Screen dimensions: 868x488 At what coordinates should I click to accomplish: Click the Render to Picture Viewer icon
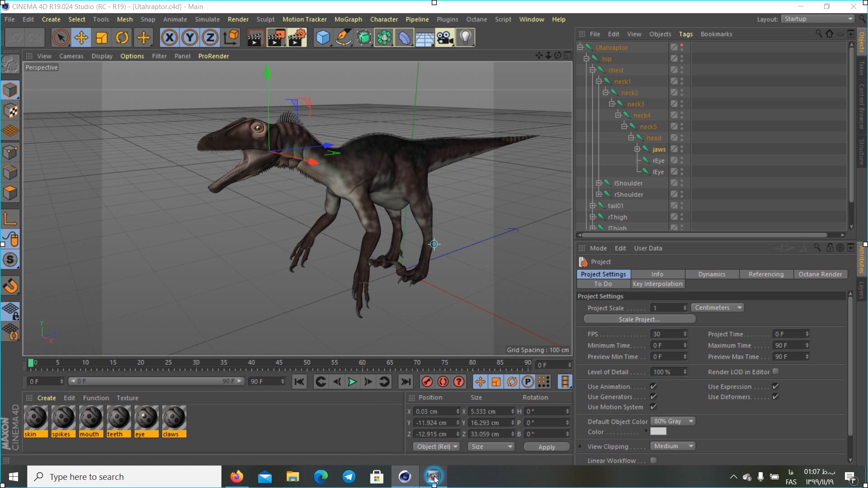click(275, 38)
